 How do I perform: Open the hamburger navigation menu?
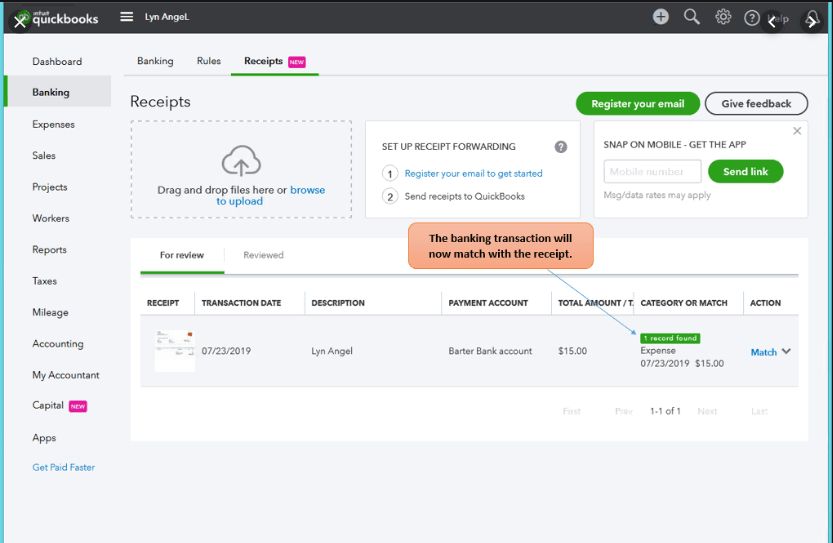126,17
